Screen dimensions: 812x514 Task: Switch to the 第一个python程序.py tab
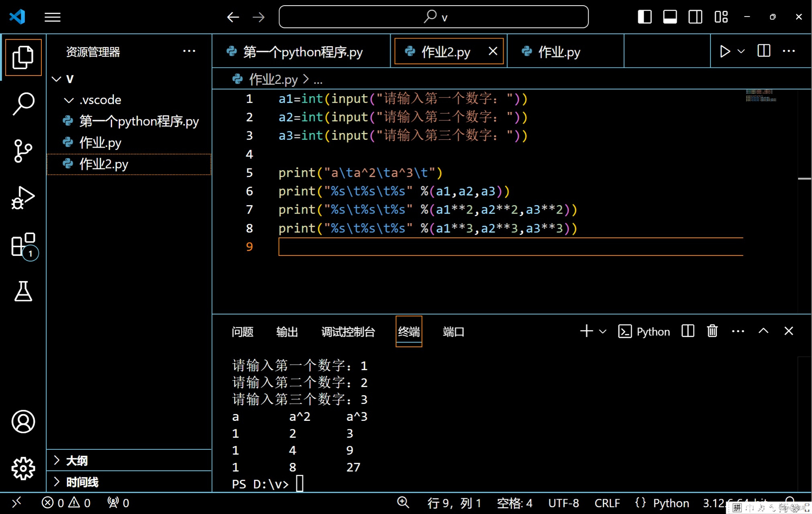pos(301,51)
